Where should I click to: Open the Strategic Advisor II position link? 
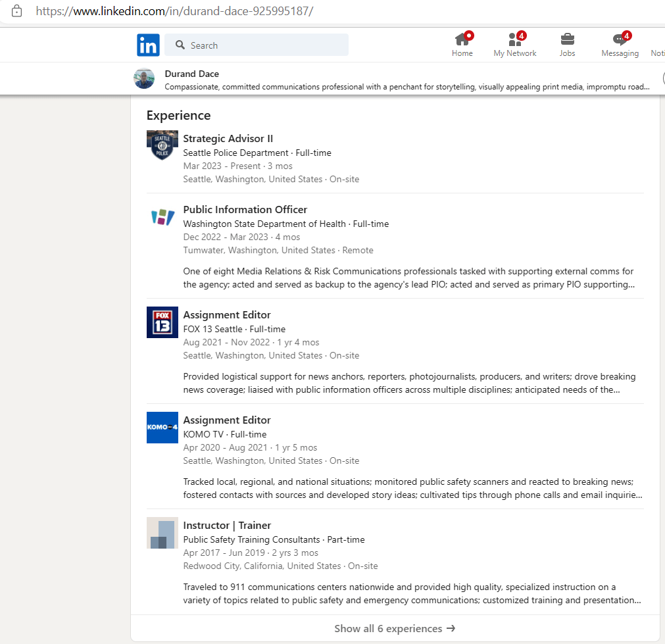point(228,138)
